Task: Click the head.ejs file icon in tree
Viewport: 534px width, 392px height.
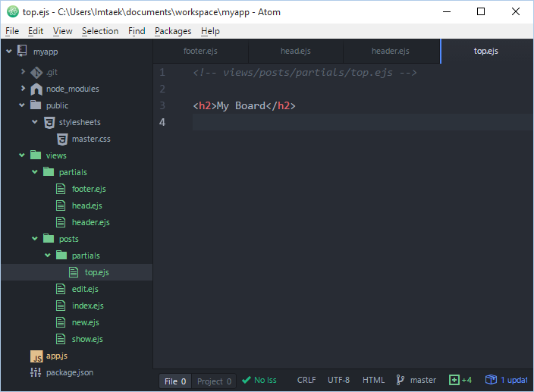Action: point(61,205)
